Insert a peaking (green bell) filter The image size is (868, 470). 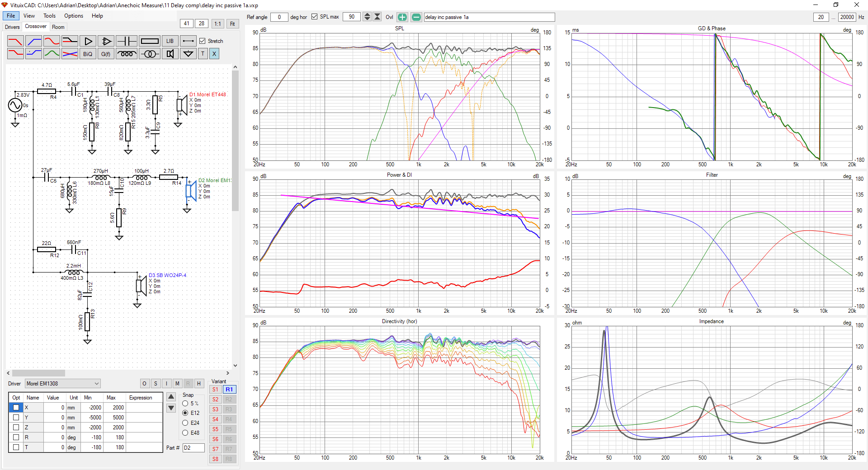(52, 54)
